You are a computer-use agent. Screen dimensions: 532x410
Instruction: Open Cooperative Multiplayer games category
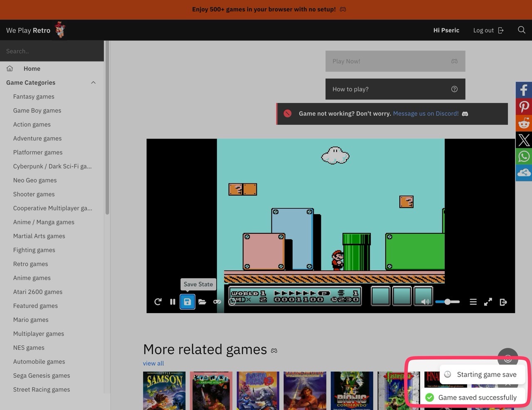(53, 208)
